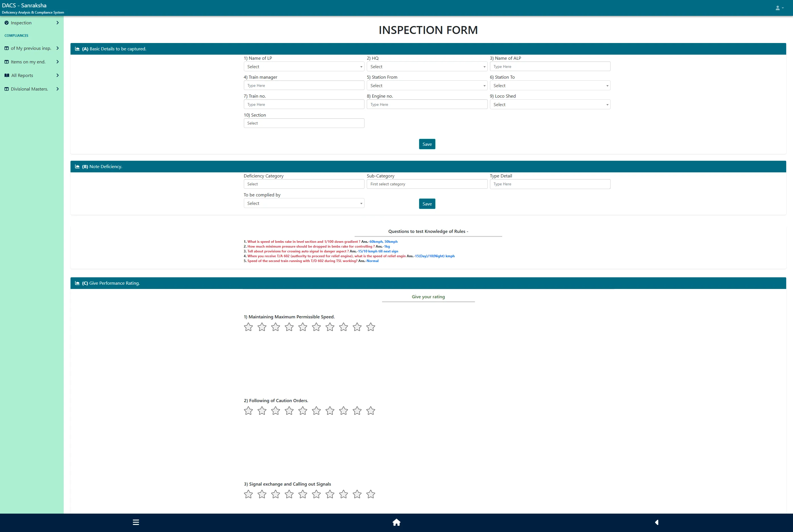Save the Note Deficiency section
This screenshot has height=532, width=793.
click(427, 204)
